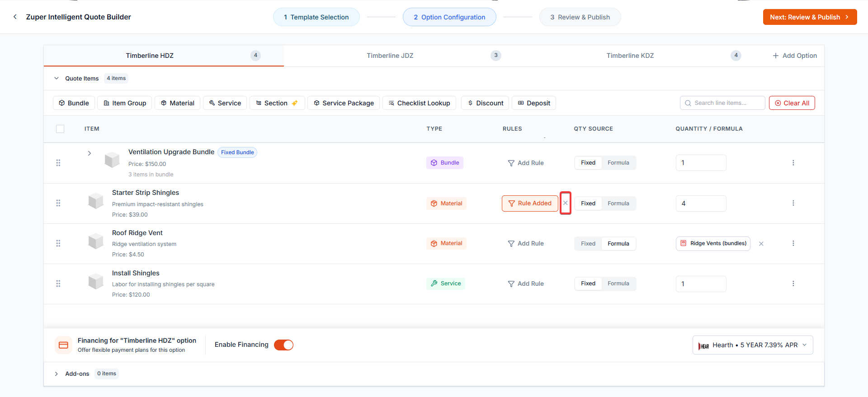Add a Discount
868x397 pixels.
[x=485, y=103]
